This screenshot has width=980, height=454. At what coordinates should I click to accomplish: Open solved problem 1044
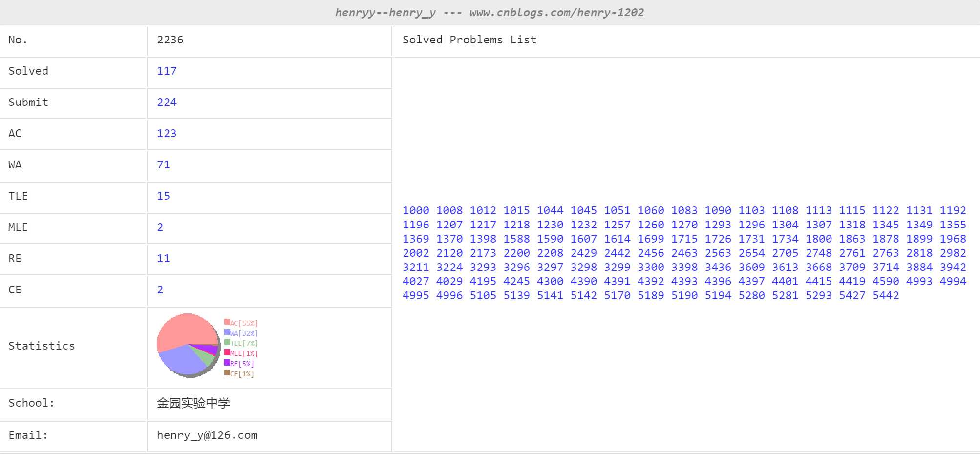pyautogui.click(x=550, y=211)
